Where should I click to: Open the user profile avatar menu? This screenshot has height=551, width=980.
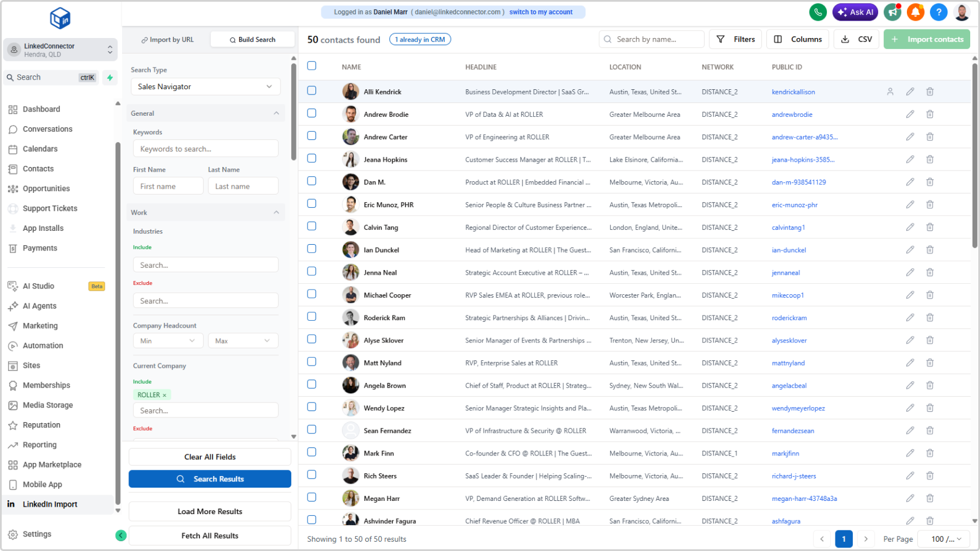point(962,12)
